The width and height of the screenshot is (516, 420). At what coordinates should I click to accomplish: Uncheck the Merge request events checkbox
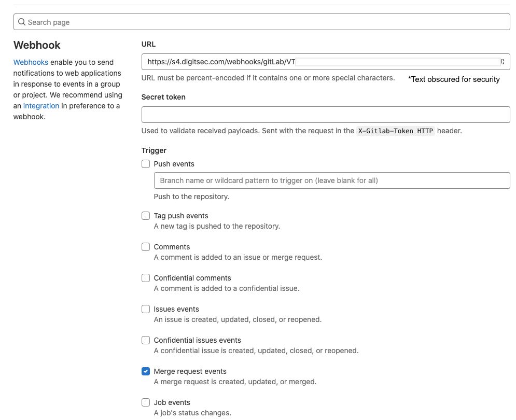145,371
